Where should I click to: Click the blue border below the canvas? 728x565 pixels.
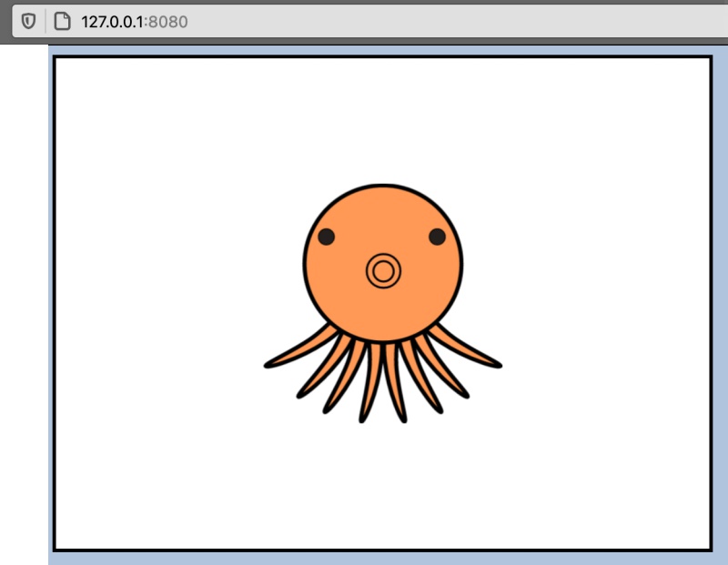(x=382, y=558)
